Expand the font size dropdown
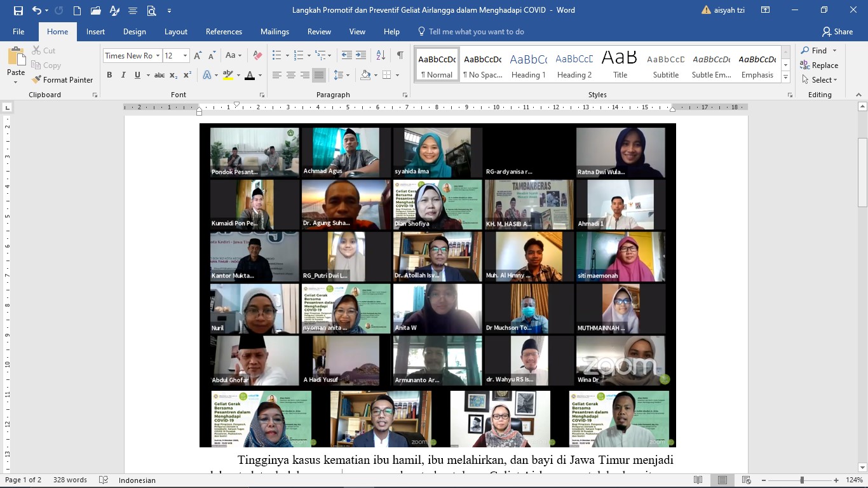The height and width of the screenshot is (488, 868). [185, 56]
